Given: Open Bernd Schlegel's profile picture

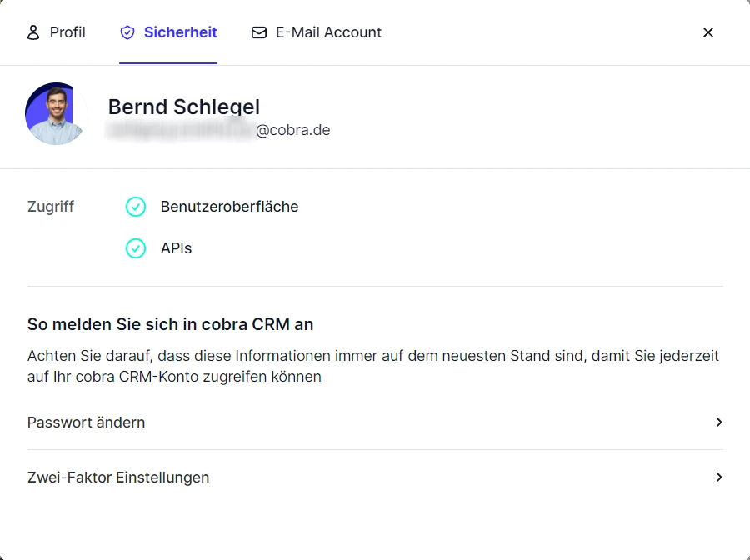Looking at the screenshot, I should click(53, 113).
